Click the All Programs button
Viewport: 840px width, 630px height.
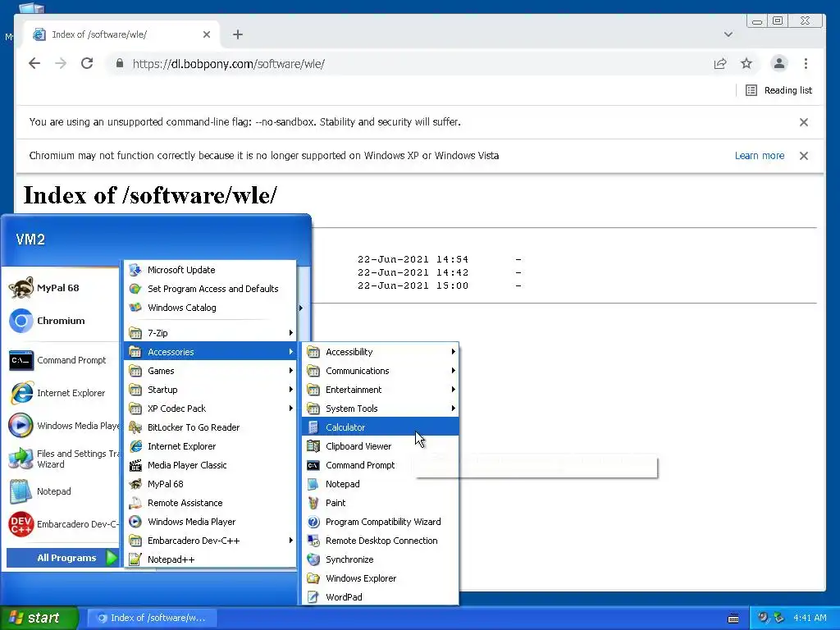click(x=62, y=558)
